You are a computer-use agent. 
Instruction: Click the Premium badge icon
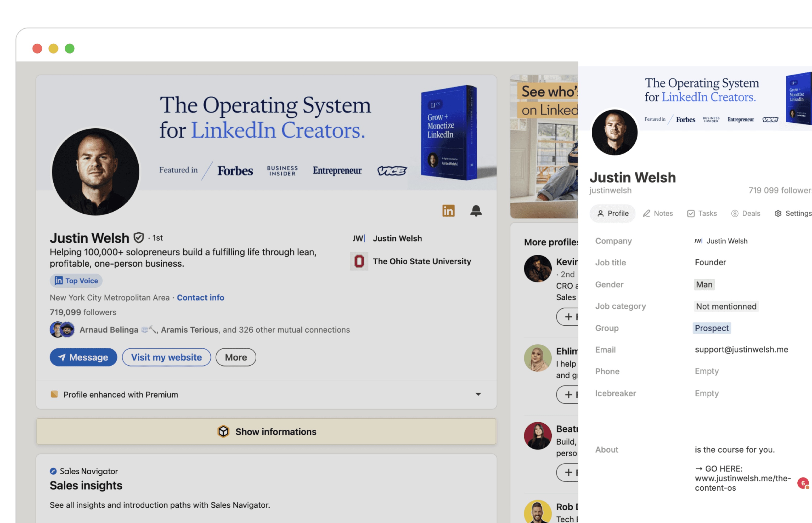click(54, 394)
